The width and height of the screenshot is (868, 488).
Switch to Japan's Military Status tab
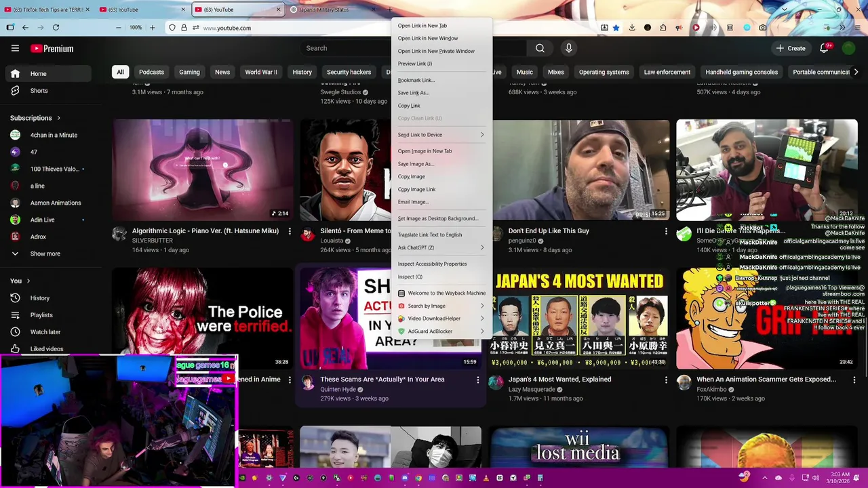(332, 9)
